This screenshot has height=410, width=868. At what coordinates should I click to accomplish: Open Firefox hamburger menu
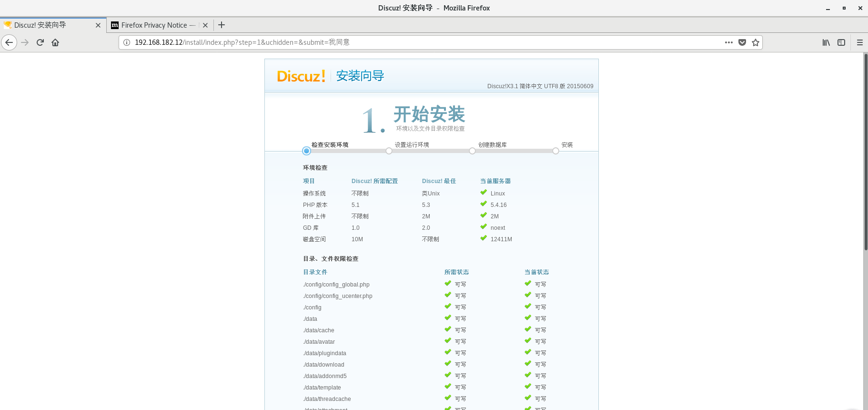point(860,42)
